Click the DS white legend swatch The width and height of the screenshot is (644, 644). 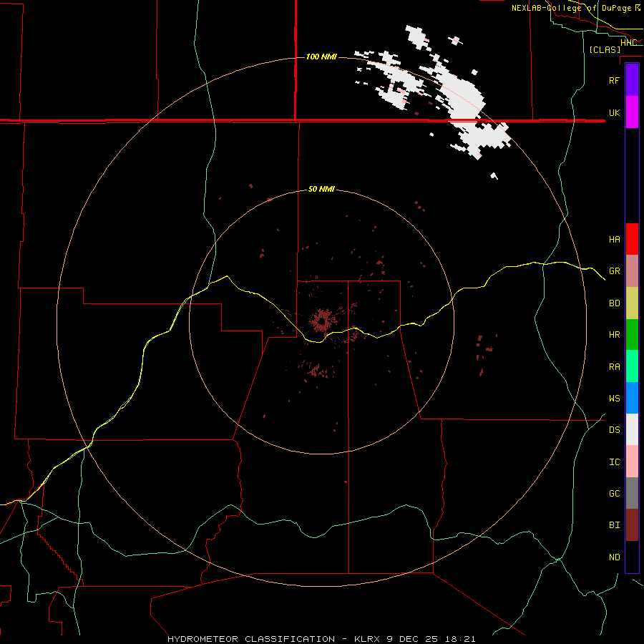tap(632, 429)
